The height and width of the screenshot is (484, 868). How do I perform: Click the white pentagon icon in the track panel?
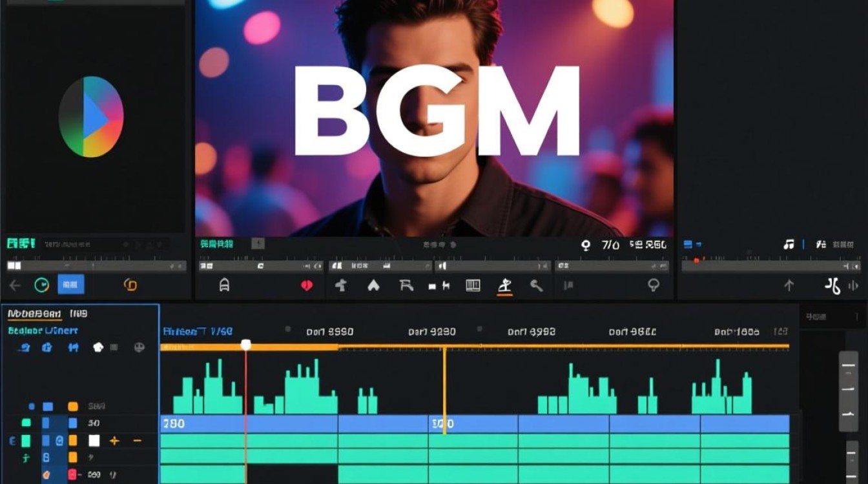pyautogui.click(x=98, y=347)
